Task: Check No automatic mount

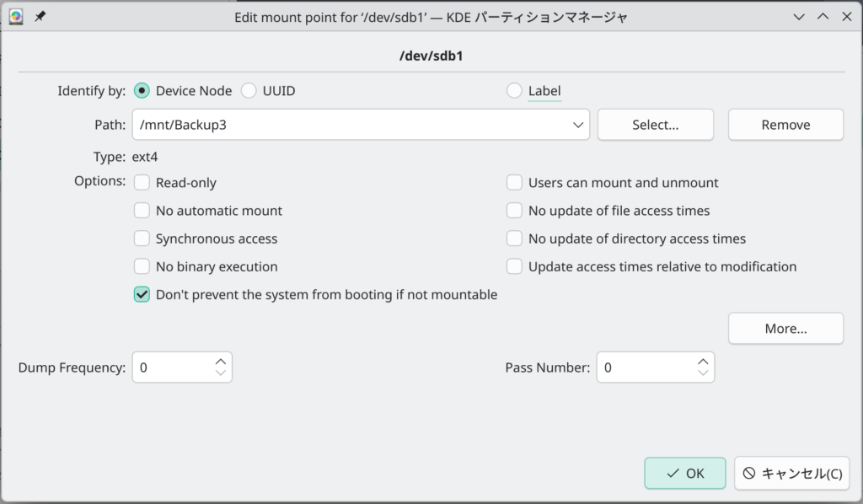Action: [142, 211]
